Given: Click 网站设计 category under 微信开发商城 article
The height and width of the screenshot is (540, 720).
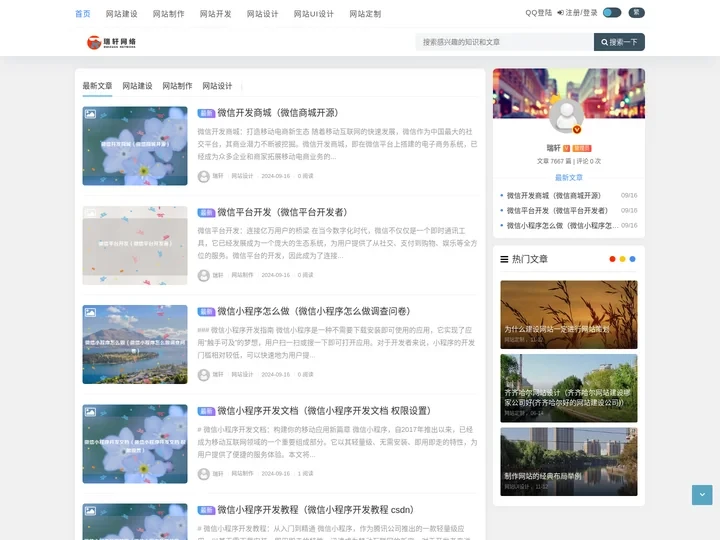Looking at the screenshot, I should point(242,176).
